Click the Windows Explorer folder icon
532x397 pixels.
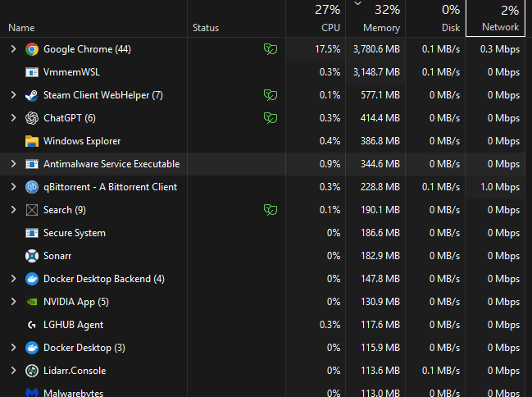pos(32,141)
